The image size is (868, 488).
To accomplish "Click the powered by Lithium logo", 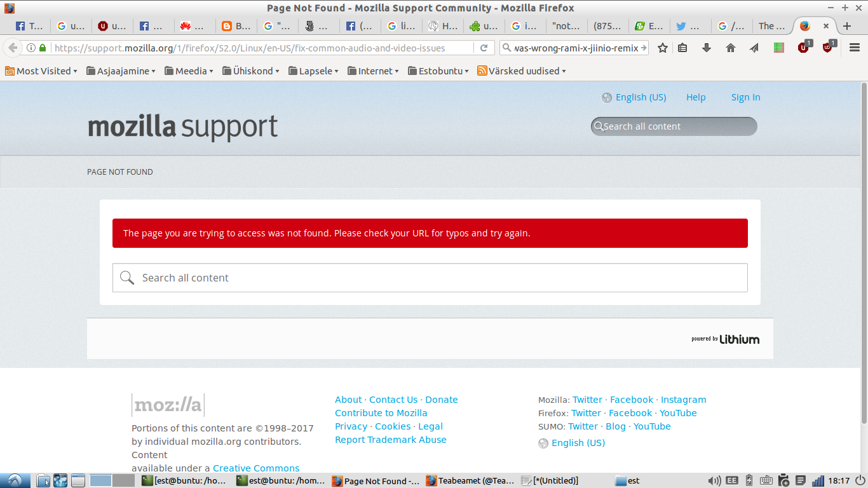I will pyautogui.click(x=726, y=339).
